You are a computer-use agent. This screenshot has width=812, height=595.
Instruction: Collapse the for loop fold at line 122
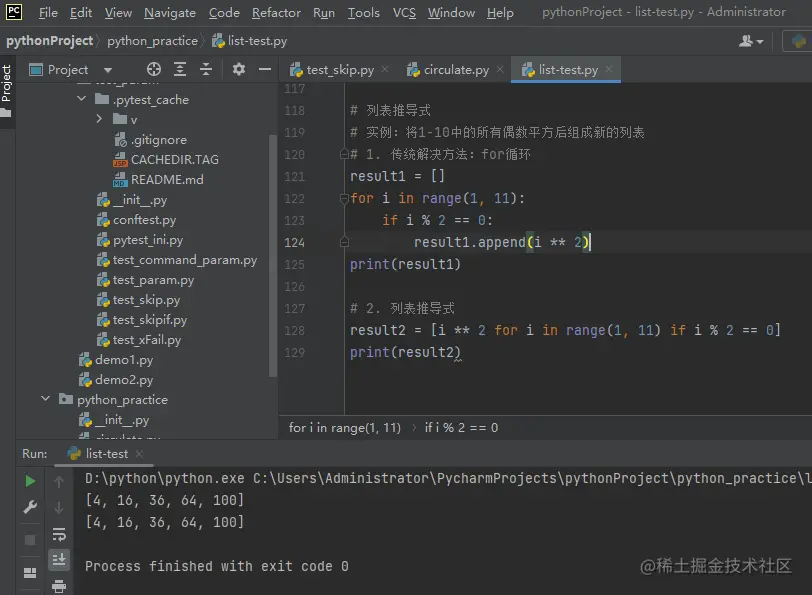click(344, 198)
